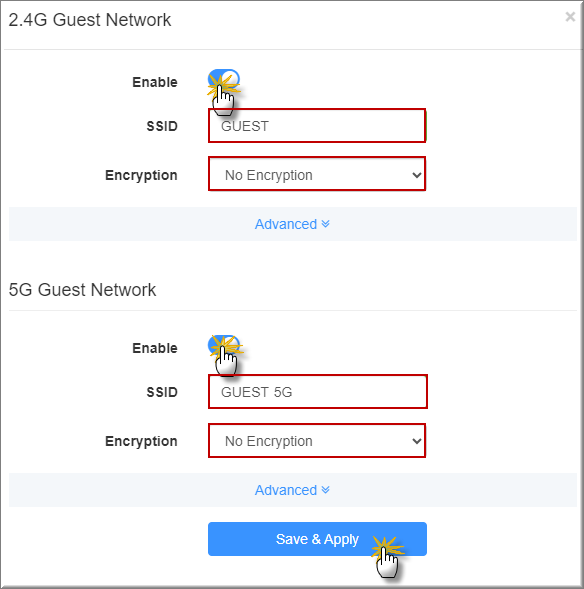Expand Advanced settings for 2.4G network
The image size is (584, 589).
point(292,224)
